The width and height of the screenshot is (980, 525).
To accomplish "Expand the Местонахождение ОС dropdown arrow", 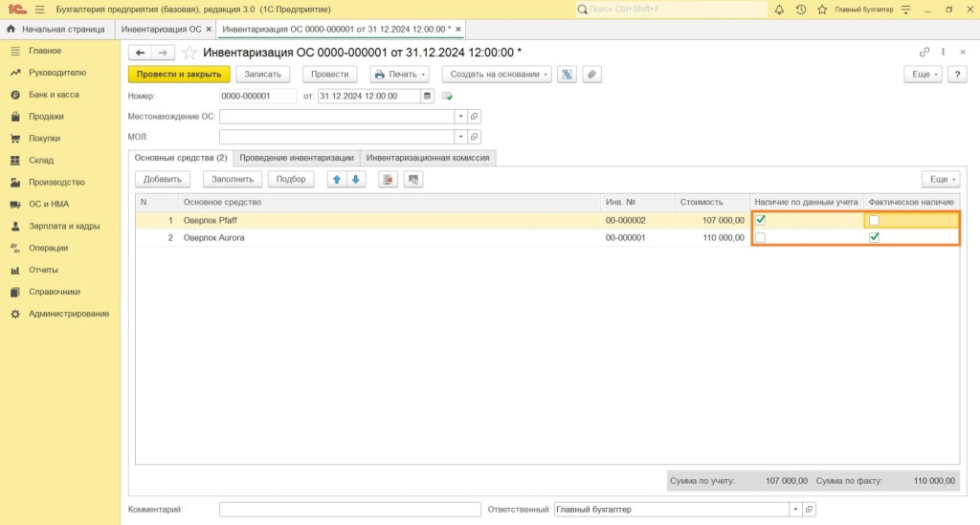I will pos(460,117).
